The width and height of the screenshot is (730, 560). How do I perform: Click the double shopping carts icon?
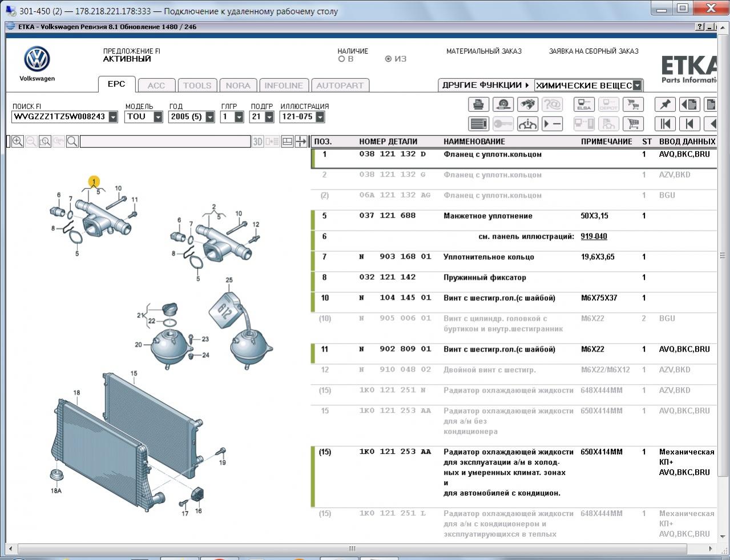point(632,104)
